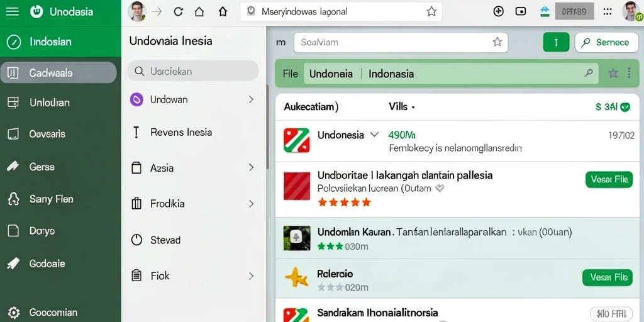Click the 490Ma value
644x322 pixels.
402,135
